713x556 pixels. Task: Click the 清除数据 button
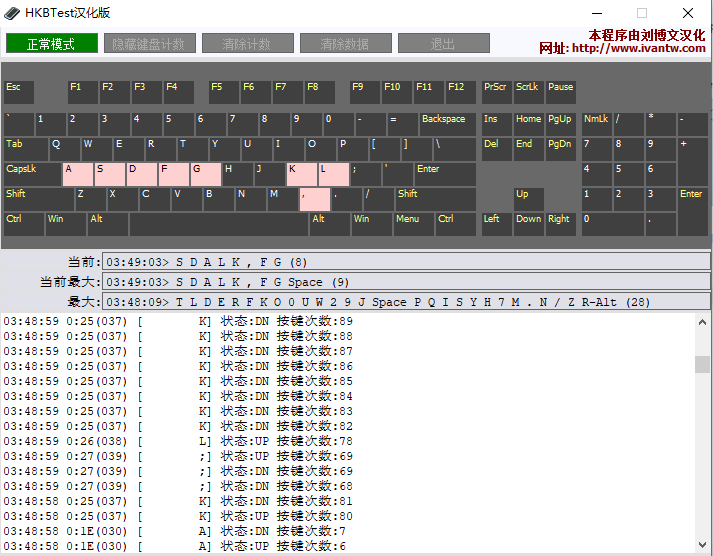click(345, 44)
